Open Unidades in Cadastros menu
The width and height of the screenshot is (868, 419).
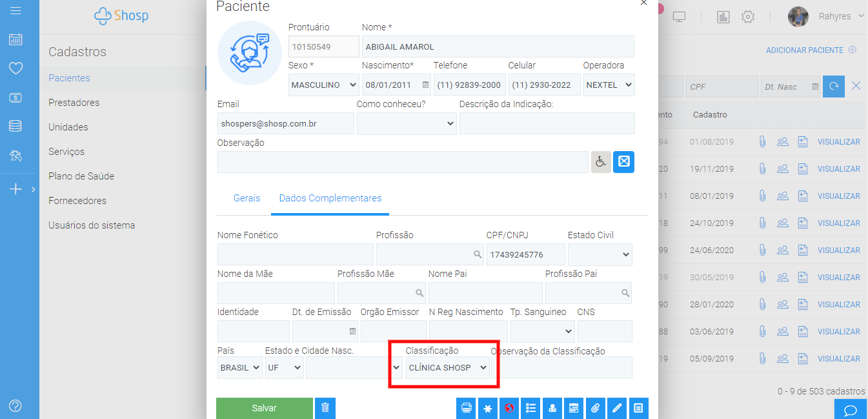point(68,127)
